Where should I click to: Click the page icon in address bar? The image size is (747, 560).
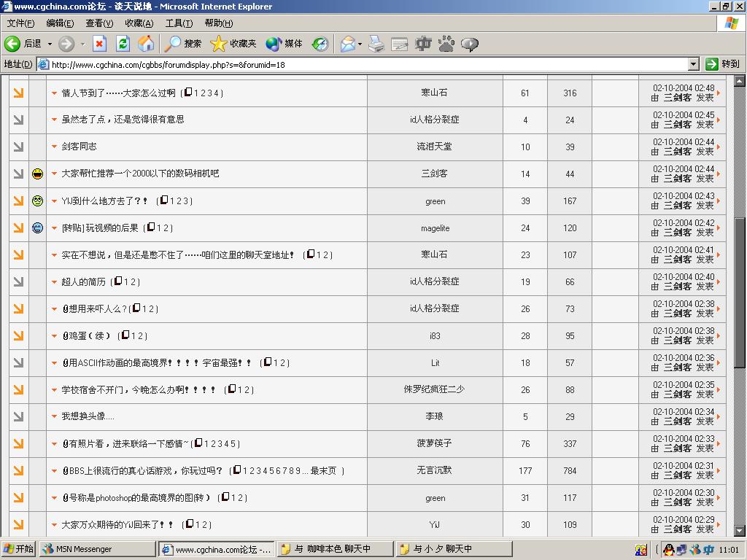(43, 64)
